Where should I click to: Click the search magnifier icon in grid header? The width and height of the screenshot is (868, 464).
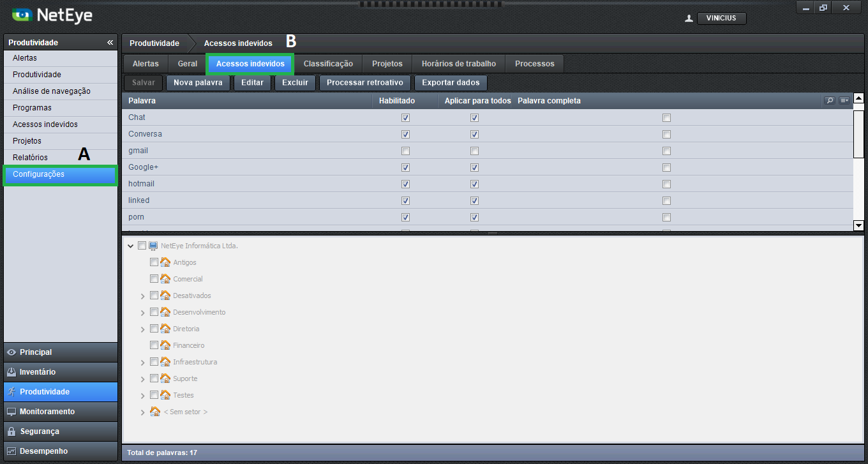click(829, 101)
